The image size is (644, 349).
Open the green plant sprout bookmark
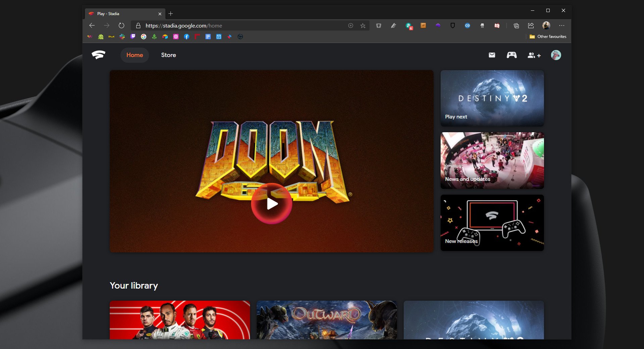click(x=154, y=37)
